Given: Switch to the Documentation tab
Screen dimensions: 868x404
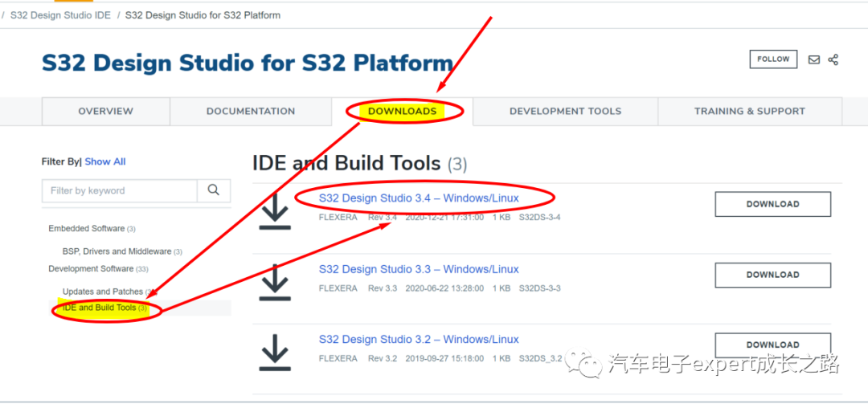Looking at the screenshot, I should point(251,111).
